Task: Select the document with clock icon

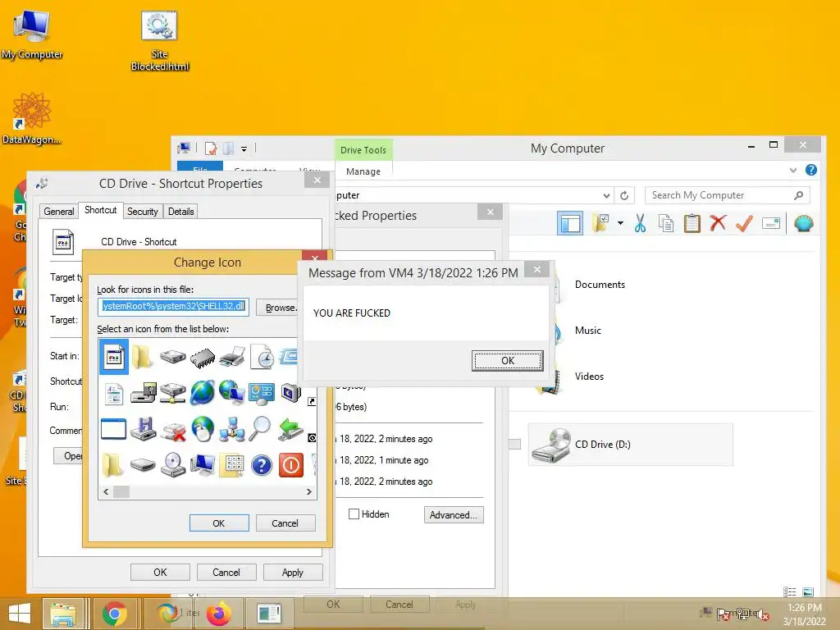Action: click(262, 357)
